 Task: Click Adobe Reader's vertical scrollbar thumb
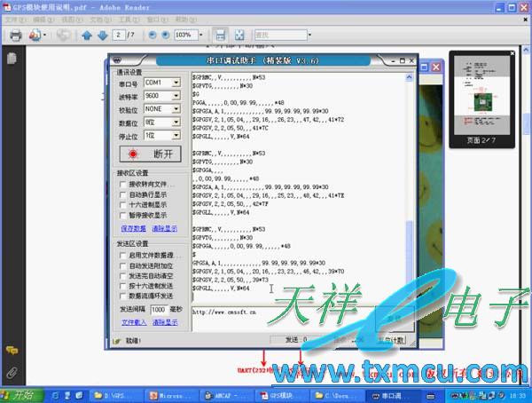click(527, 124)
